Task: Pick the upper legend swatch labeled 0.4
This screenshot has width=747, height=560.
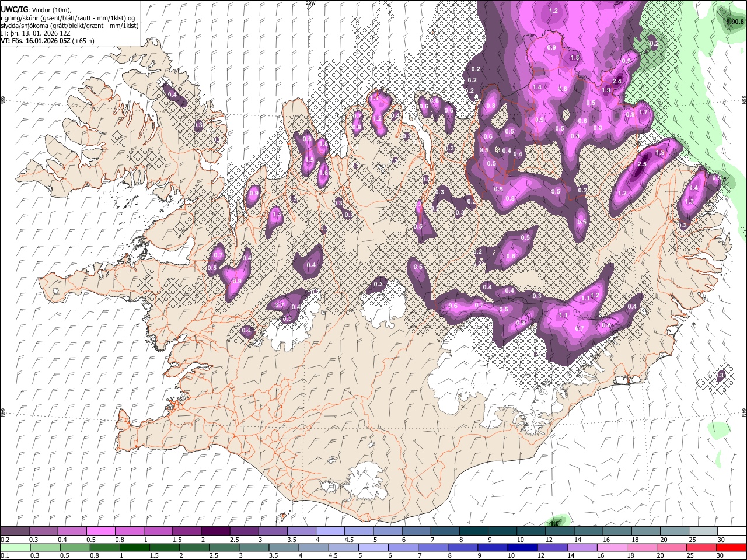Action: (x=72, y=531)
